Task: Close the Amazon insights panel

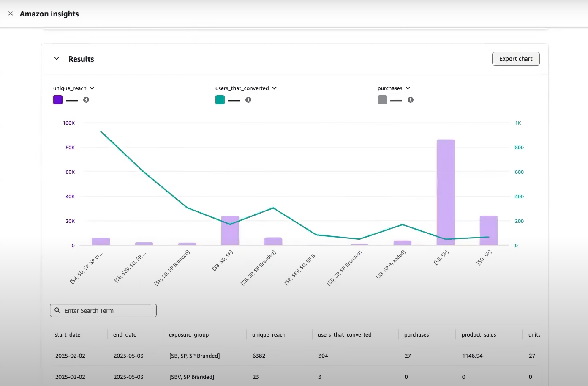Action: point(11,14)
